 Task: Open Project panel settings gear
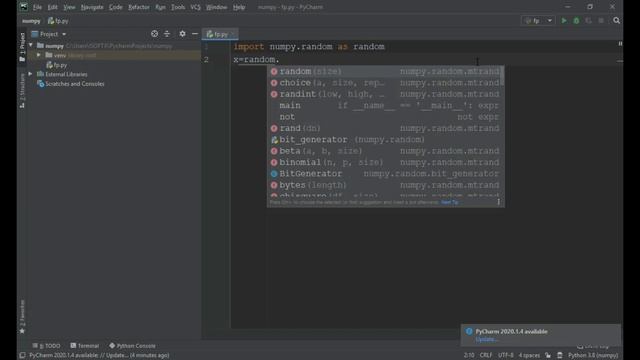182,34
